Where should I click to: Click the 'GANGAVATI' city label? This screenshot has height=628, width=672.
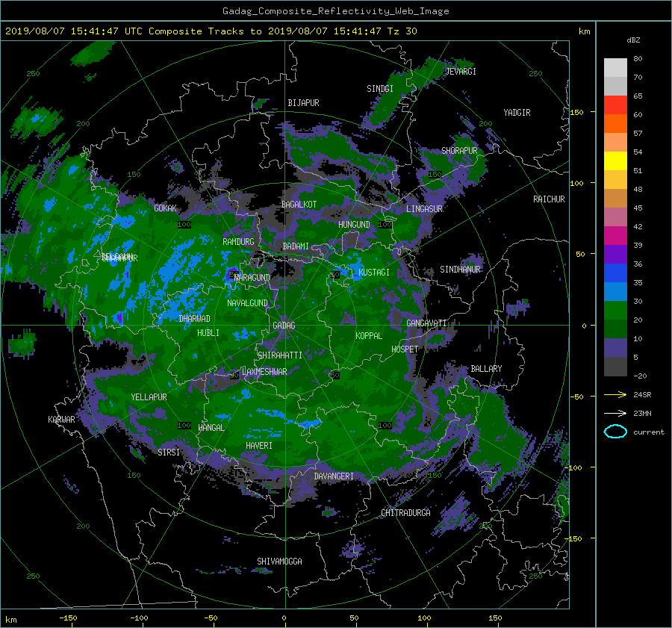tap(426, 323)
